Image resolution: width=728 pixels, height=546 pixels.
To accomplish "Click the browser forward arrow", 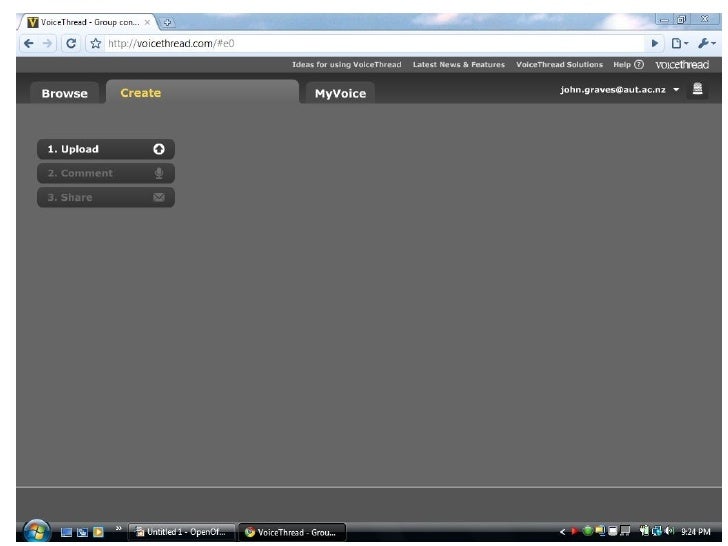I will coord(47,43).
